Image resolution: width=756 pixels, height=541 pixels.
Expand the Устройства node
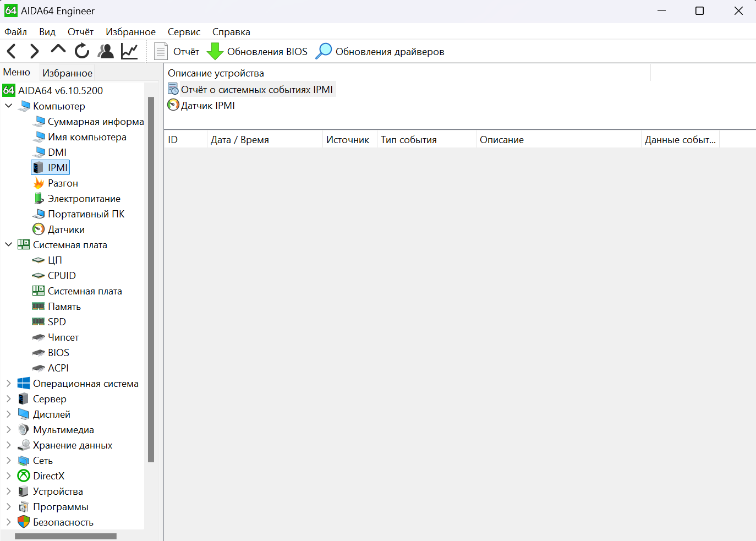coord(9,491)
